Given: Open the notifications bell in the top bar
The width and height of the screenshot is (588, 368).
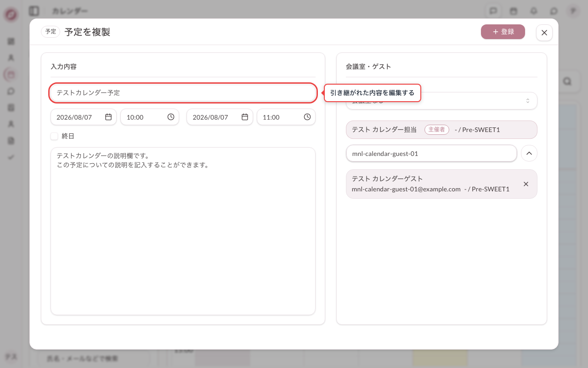Looking at the screenshot, I should point(534,11).
